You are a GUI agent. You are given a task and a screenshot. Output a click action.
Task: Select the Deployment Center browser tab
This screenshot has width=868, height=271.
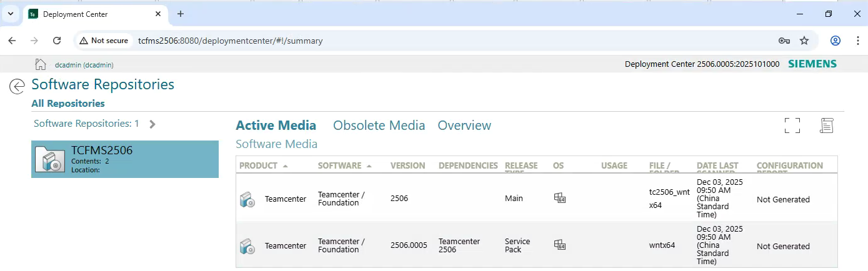tap(95, 14)
